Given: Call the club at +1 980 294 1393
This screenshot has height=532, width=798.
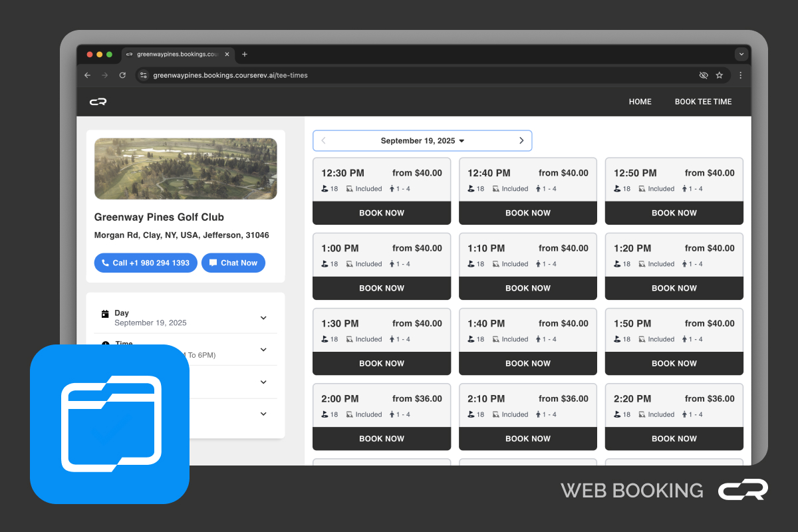Looking at the screenshot, I should pos(146,263).
